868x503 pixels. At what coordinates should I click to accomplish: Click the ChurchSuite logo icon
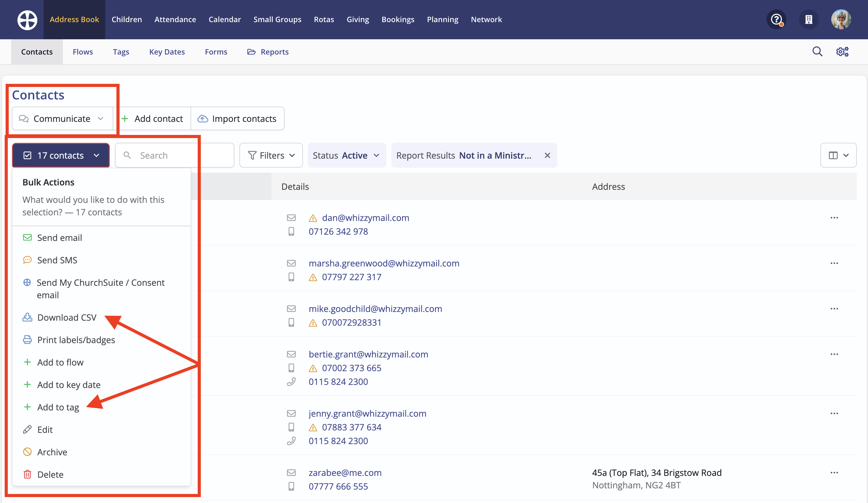click(x=27, y=20)
